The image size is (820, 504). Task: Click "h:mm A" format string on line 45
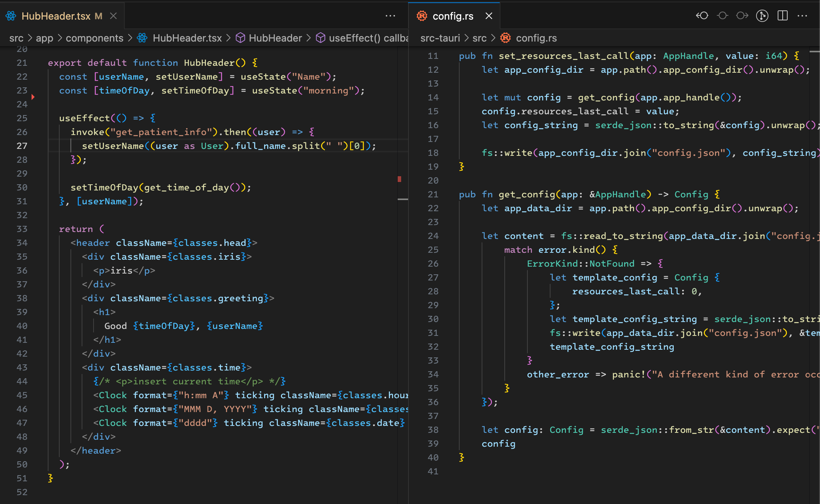[201, 395]
